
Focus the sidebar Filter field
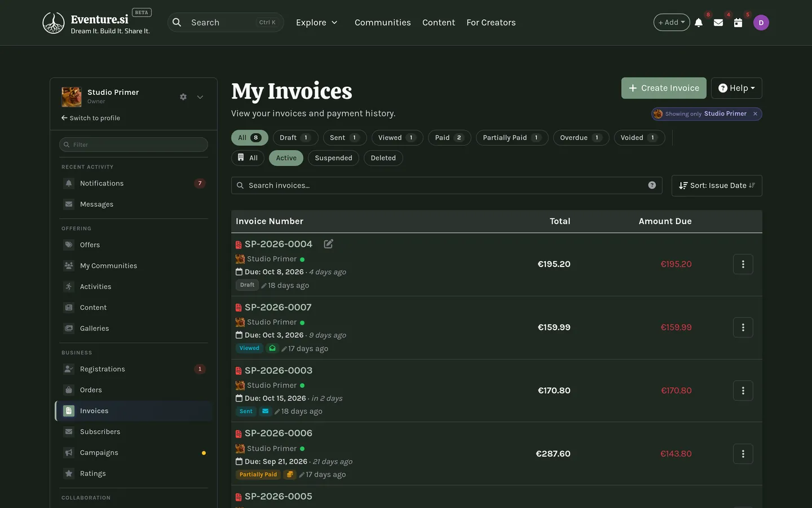(134, 144)
